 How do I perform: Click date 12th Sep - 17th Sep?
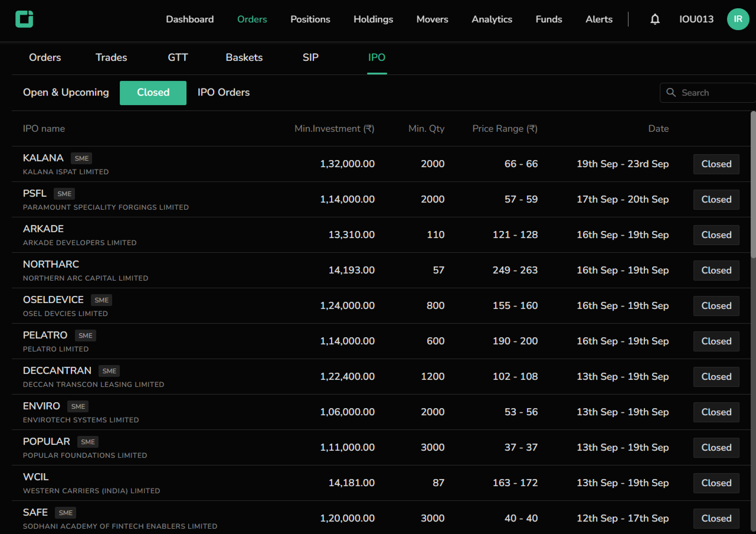coord(623,518)
